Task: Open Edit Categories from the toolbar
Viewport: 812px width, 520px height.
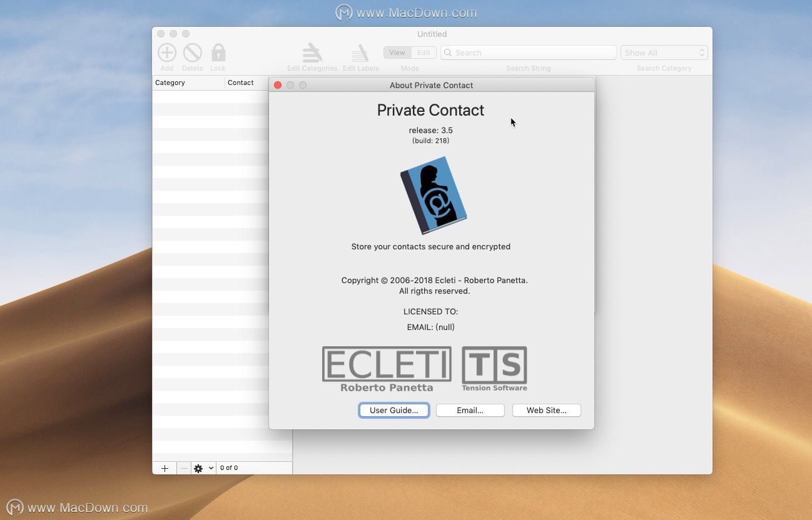Action: tap(312, 52)
